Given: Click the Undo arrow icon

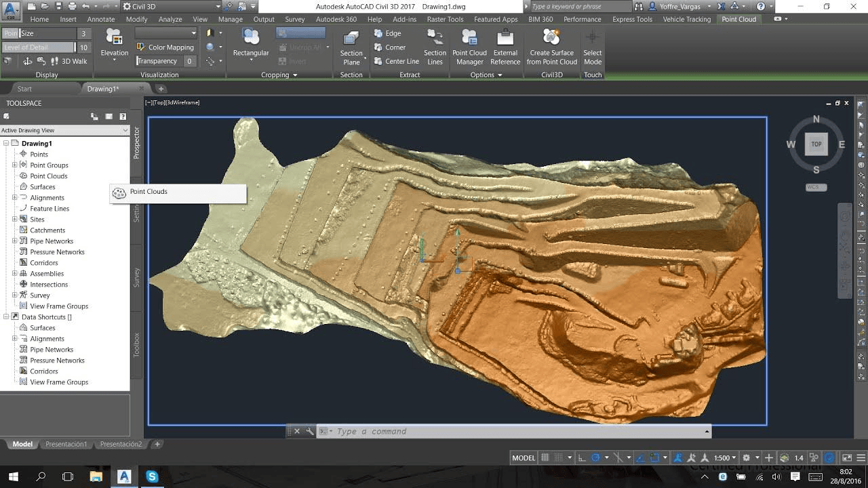Looking at the screenshot, I should coord(85,6).
